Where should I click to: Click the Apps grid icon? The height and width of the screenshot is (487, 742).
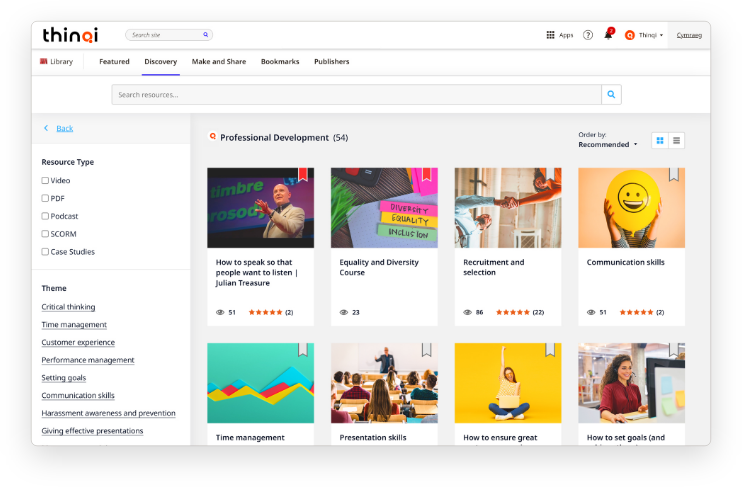click(x=550, y=35)
